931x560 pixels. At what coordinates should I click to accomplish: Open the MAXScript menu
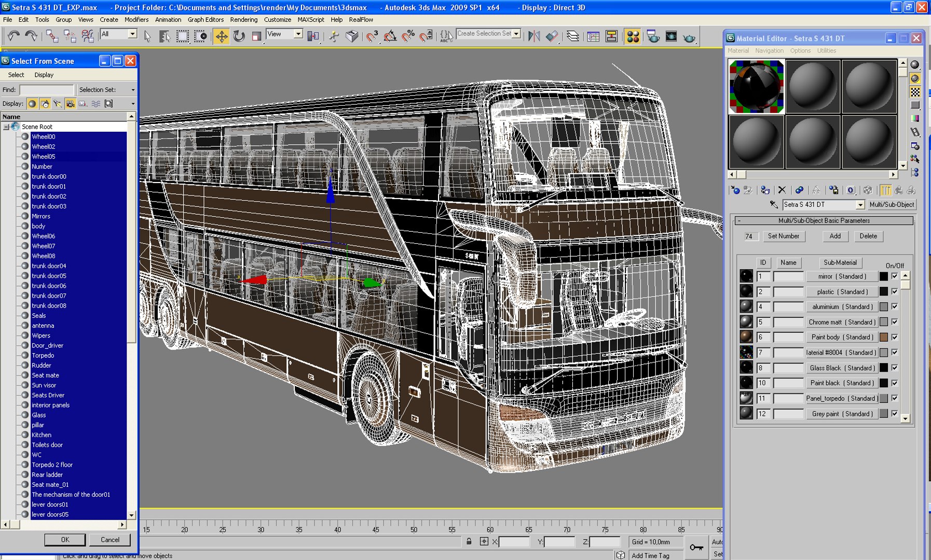point(311,20)
